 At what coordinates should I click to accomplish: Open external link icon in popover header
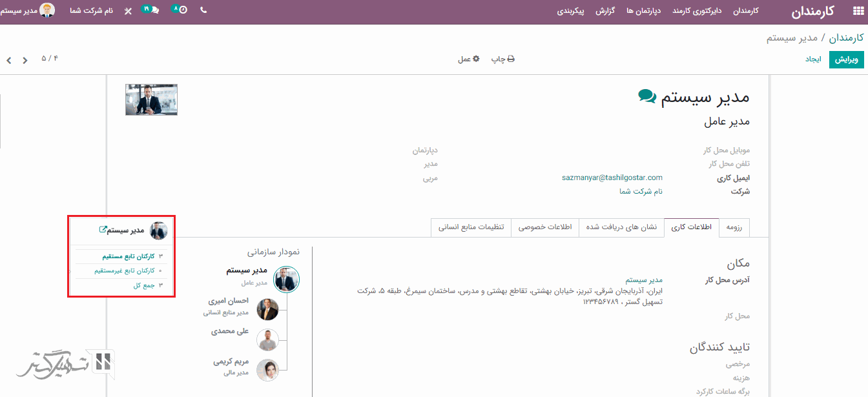[103, 230]
